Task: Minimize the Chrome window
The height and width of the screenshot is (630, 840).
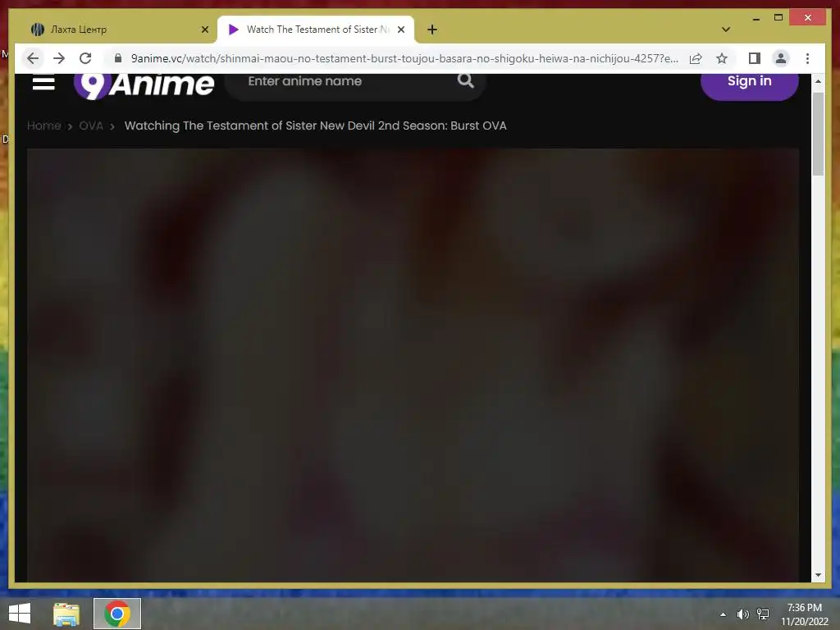Action: click(x=756, y=18)
